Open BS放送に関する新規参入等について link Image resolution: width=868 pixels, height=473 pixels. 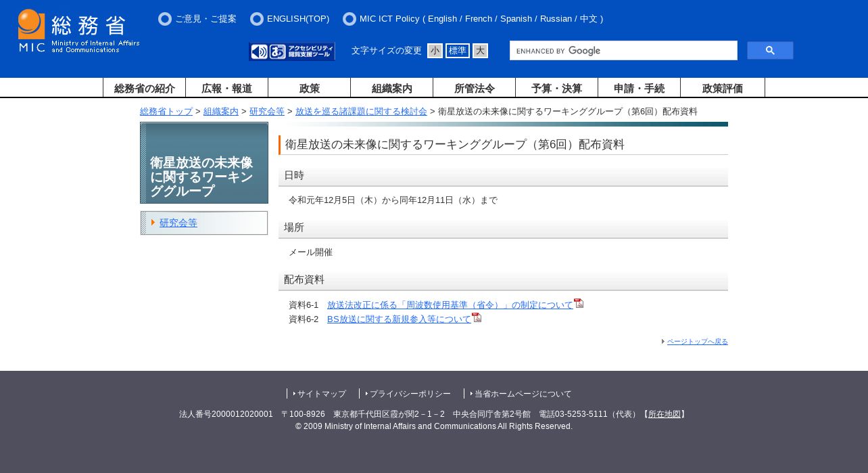coord(399,319)
